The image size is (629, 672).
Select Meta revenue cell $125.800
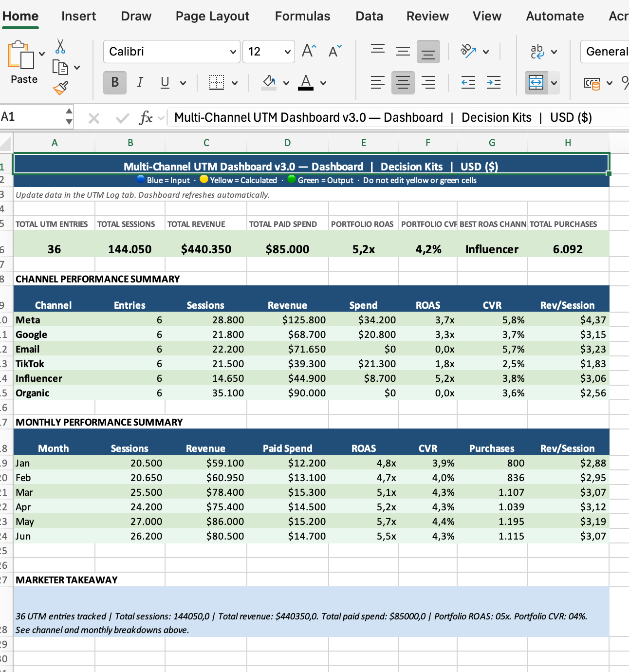[x=288, y=320]
